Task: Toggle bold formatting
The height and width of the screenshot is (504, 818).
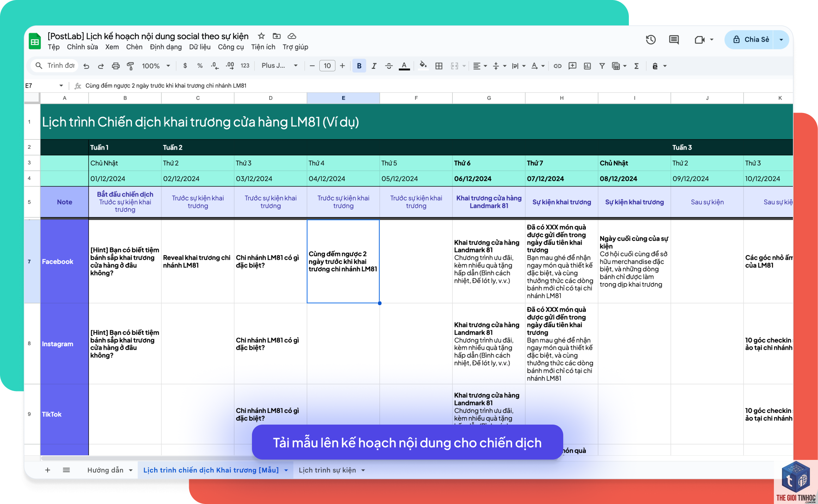Action: click(359, 66)
